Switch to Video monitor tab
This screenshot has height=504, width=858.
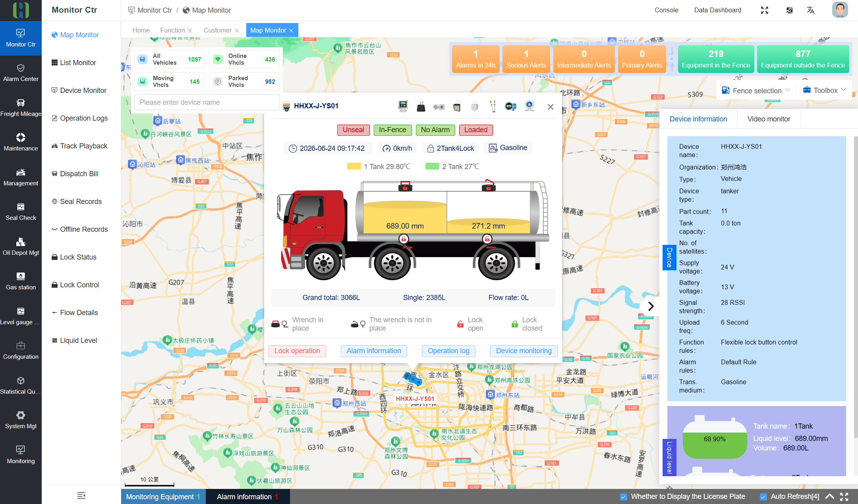click(769, 119)
